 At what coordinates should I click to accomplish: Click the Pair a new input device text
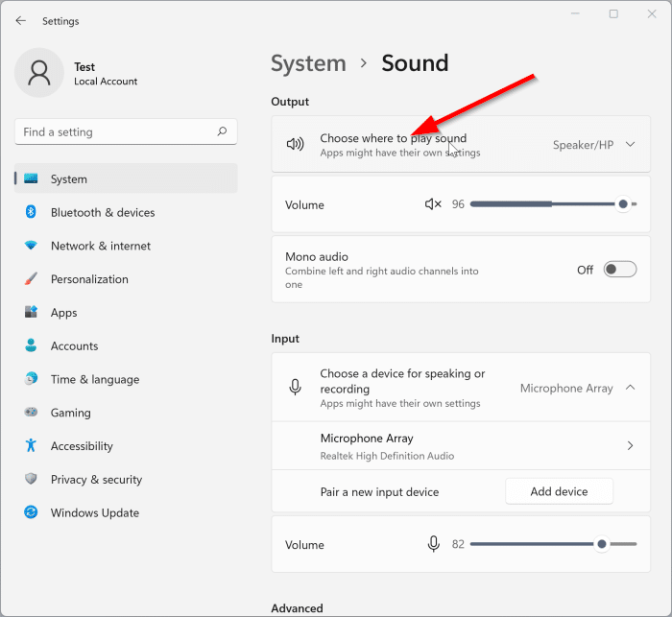(x=379, y=492)
